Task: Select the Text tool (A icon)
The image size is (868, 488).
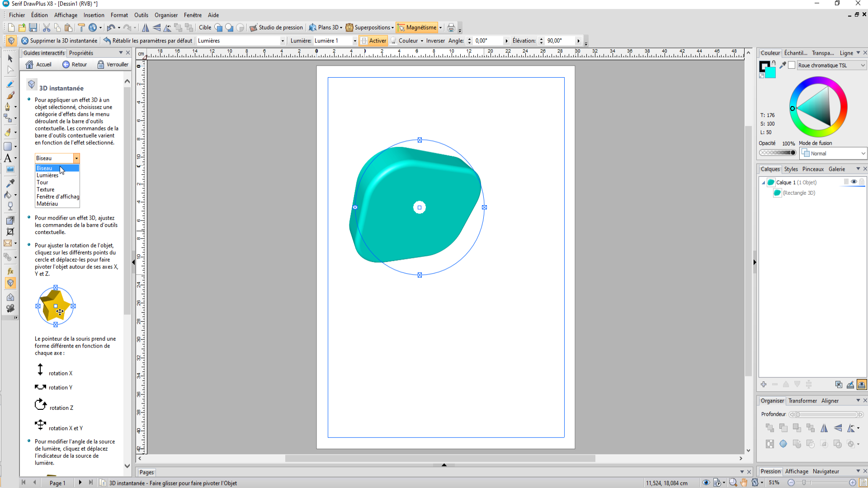Action: (8, 158)
